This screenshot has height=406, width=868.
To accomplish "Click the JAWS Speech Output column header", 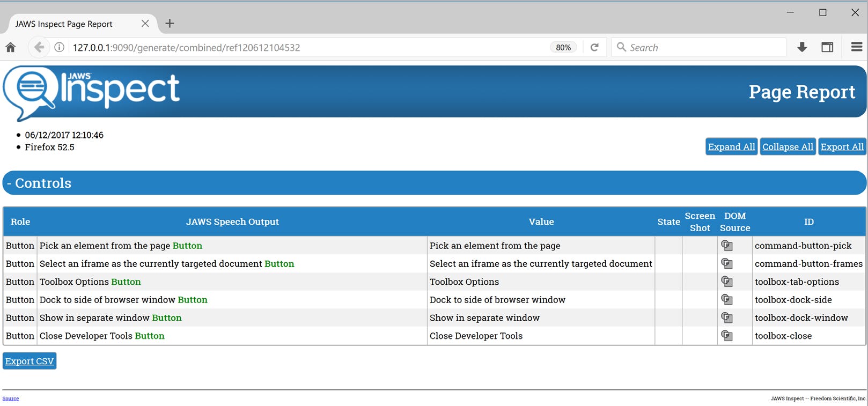I will [x=232, y=222].
